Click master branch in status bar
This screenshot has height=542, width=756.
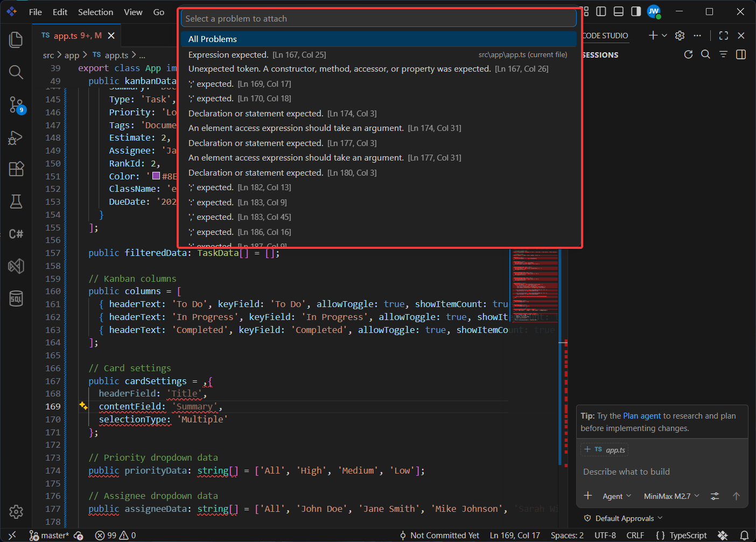pyautogui.click(x=50, y=536)
